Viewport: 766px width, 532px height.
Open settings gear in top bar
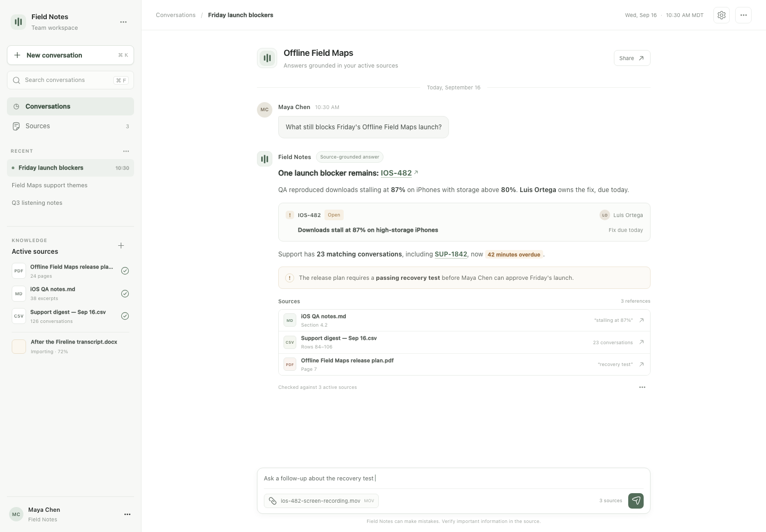click(x=721, y=15)
